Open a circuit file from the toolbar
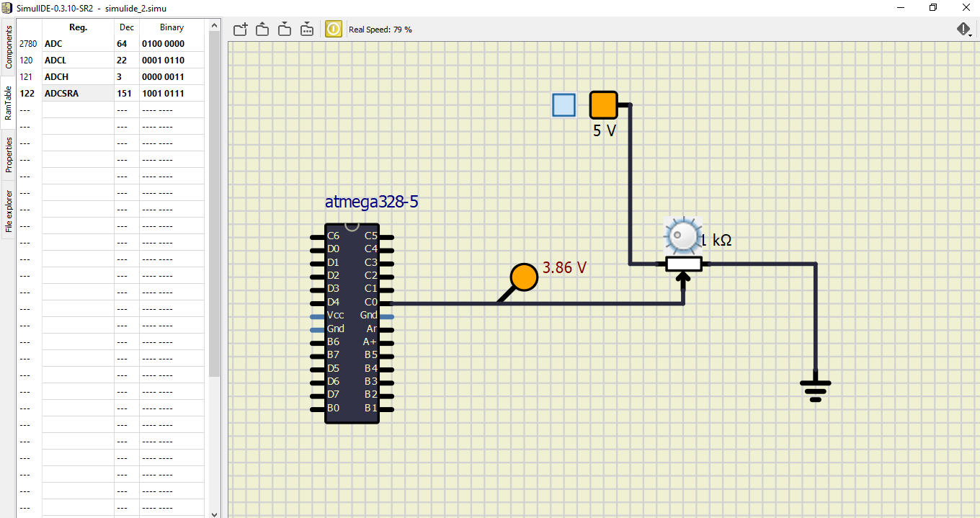980x518 pixels. (263, 29)
